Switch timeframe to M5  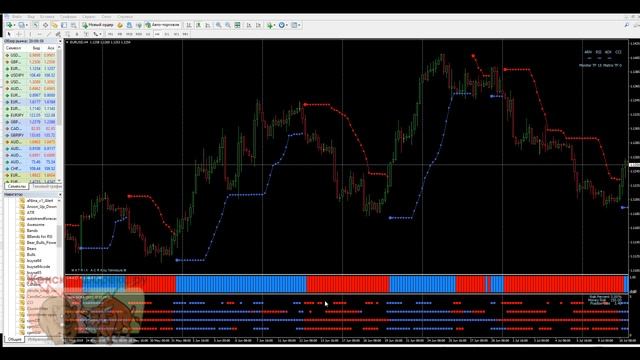(120, 34)
